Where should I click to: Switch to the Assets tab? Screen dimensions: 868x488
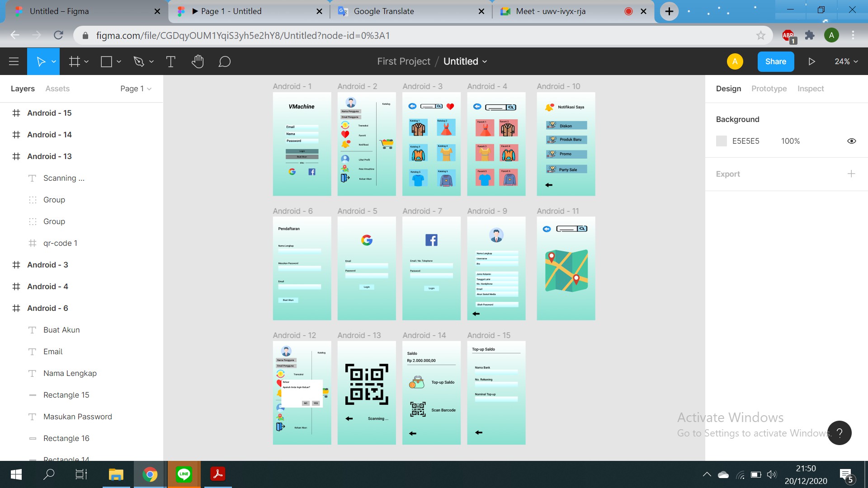[x=57, y=89]
